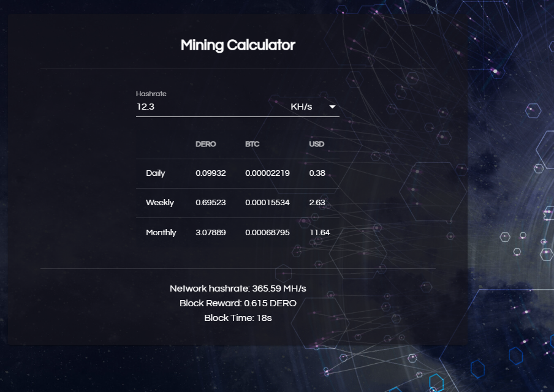Open the KH/s hashrate unit dropdown
This screenshot has width=554, height=392.
(x=313, y=107)
